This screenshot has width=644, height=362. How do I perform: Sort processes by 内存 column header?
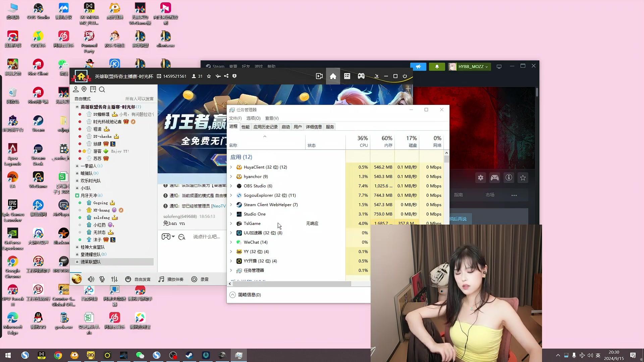382,141
